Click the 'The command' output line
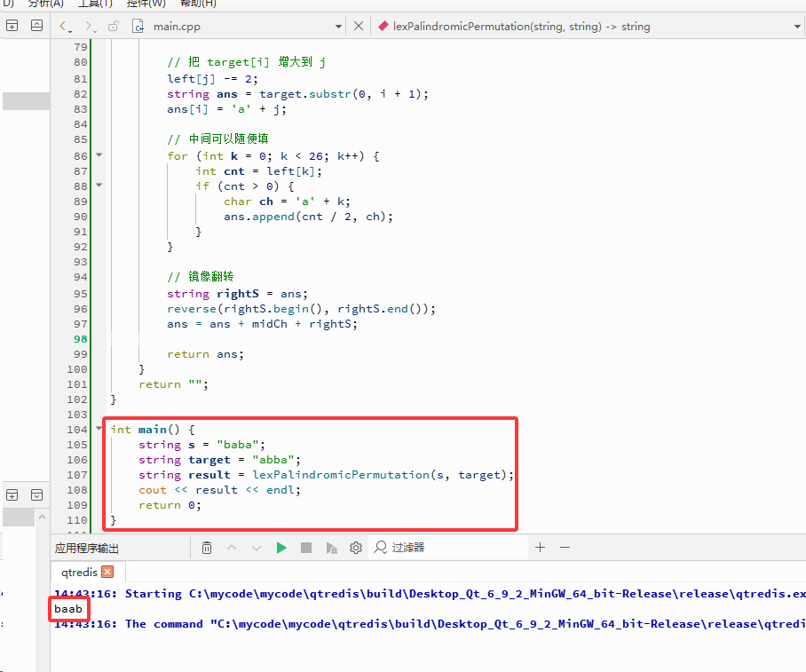Viewport: 806px width, 672px height. pyautogui.click(x=430, y=624)
